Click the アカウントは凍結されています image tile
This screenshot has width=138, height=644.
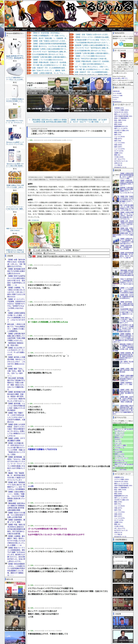coord(37,86)
